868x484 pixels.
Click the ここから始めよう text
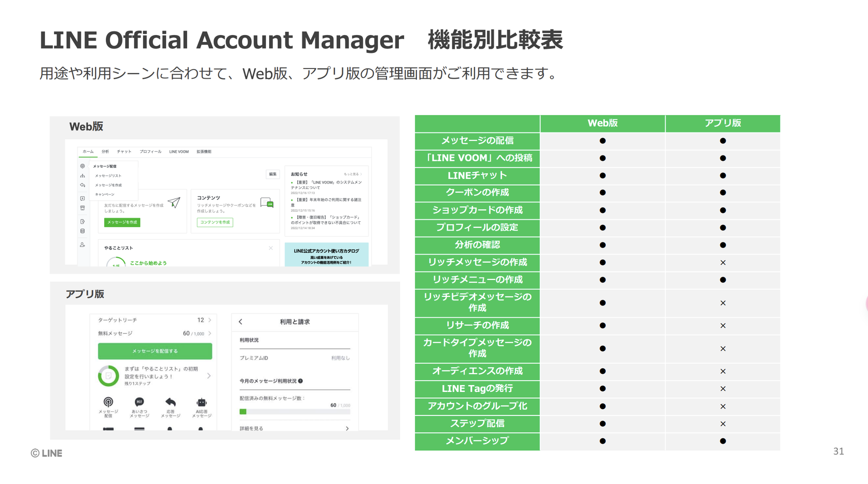click(x=148, y=263)
